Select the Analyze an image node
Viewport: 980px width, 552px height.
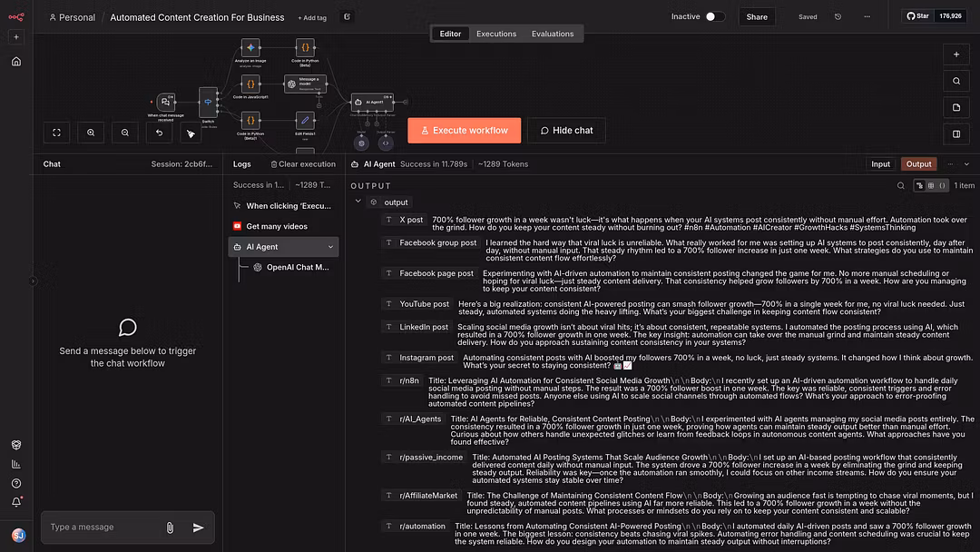(x=250, y=47)
